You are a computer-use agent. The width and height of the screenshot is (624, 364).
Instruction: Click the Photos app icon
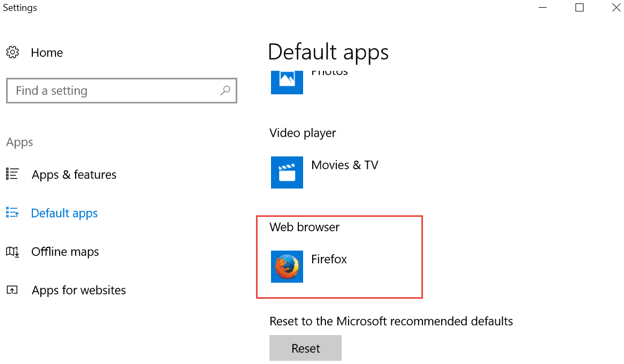click(287, 82)
